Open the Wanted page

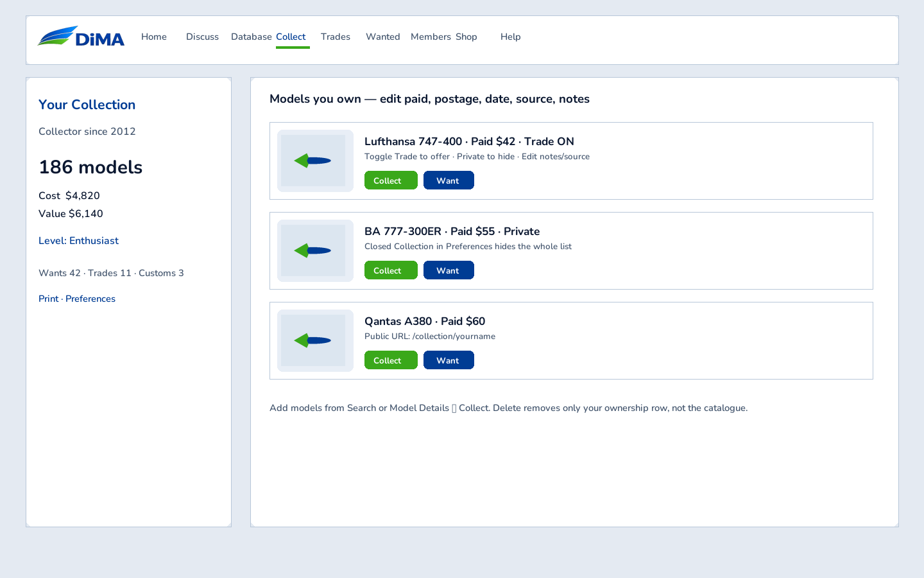click(x=383, y=37)
